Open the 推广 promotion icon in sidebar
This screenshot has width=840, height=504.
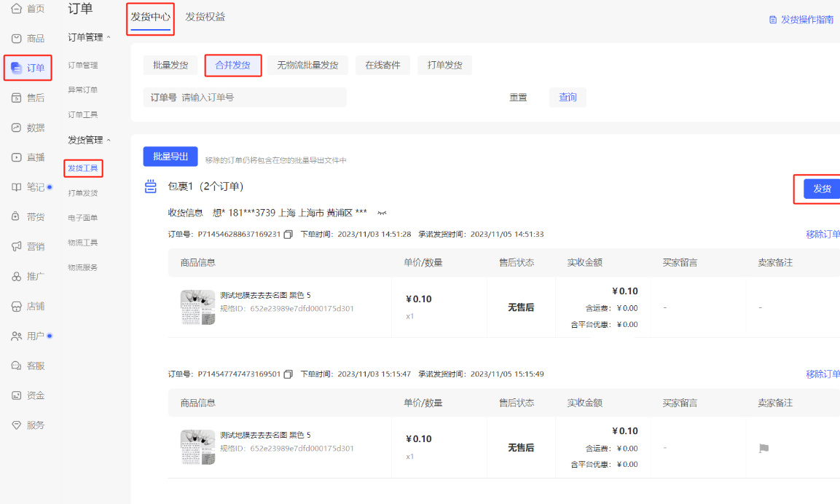[x=17, y=276]
